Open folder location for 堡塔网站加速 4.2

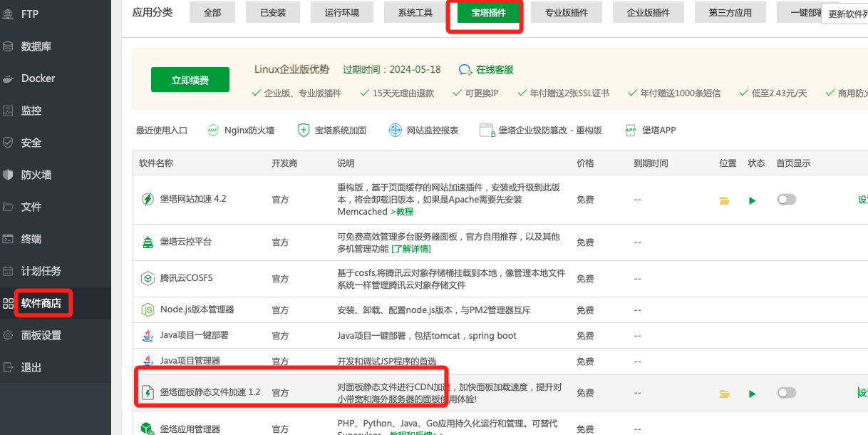725,200
